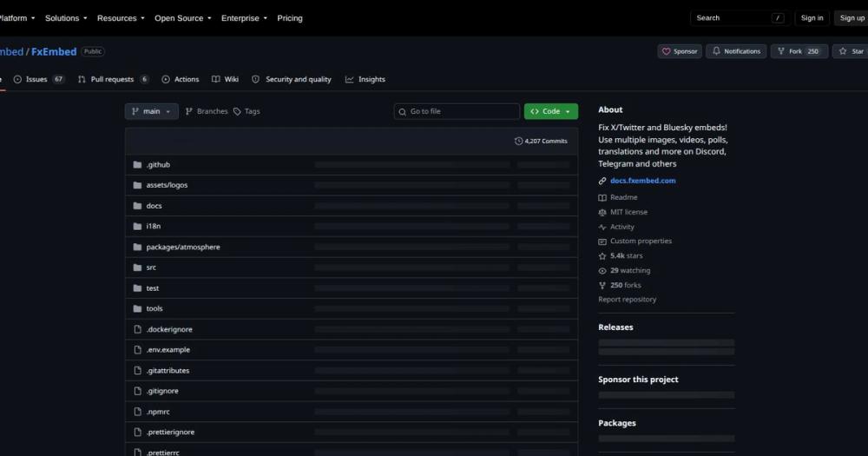
Task: Open the Pricing page
Action: click(290, 18)
